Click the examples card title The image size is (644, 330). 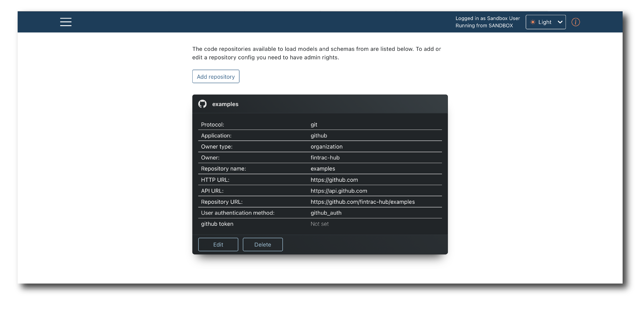click(x=225, y=104)
